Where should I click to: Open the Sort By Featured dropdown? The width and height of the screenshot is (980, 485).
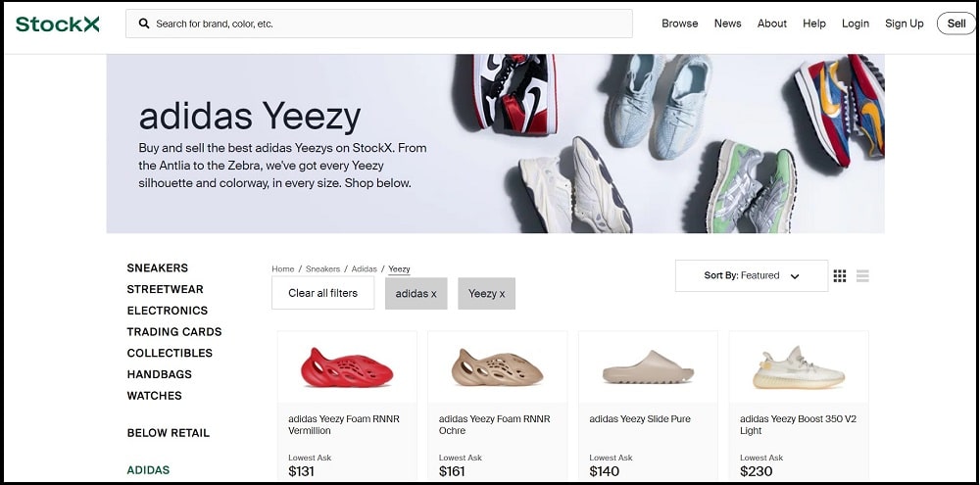pyautogui.click(x=752, y=275)
